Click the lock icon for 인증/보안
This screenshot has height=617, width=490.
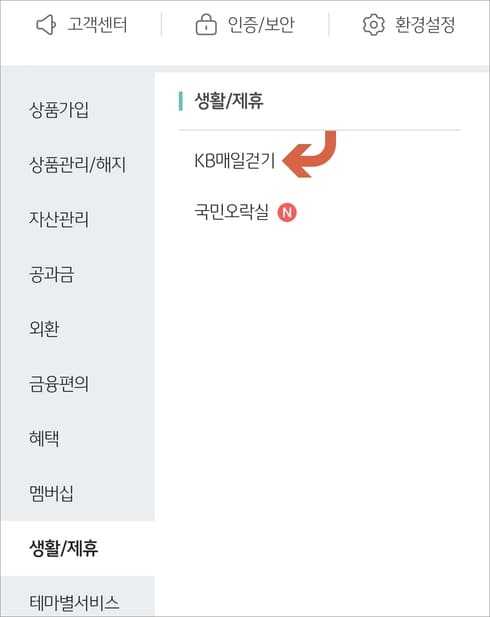(x=206, y=25)
